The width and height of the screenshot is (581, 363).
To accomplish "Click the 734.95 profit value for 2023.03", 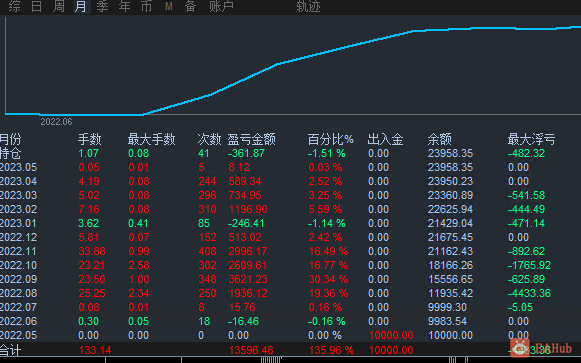I will pyautogui.click(x=245, y=195).
